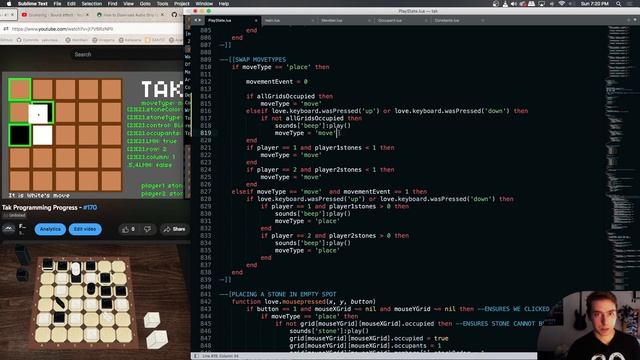Open the Help menu
Image resolution: width=640 pixels, height=360 pixels.
(x=224, y=4)
